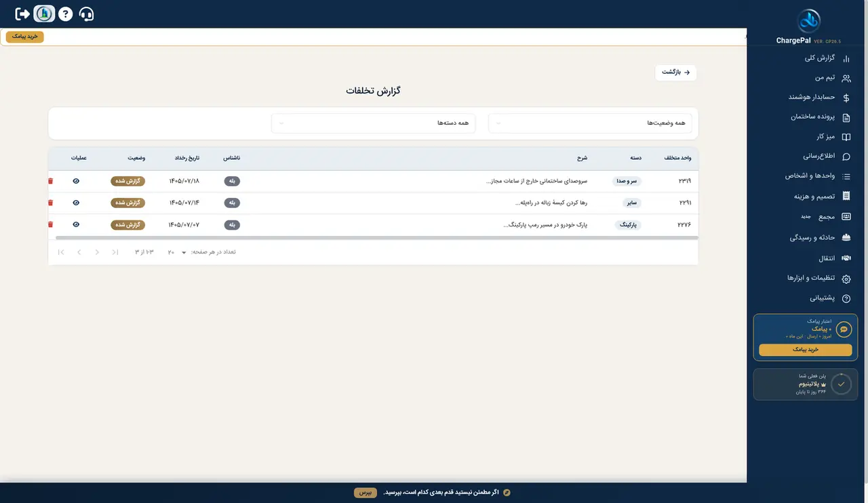The width and height of the screenshot is (868, 503).
Task: Click the trash icon for unit ۲۲۹۱
Action: (50, 203)
